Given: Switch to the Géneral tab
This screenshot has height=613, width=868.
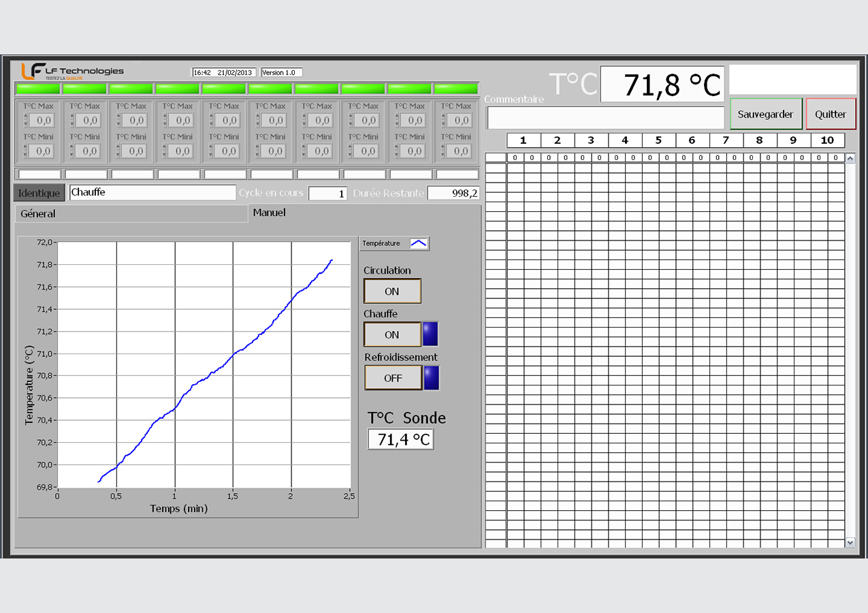Looking at the screenshot, I should pos(38,214).
